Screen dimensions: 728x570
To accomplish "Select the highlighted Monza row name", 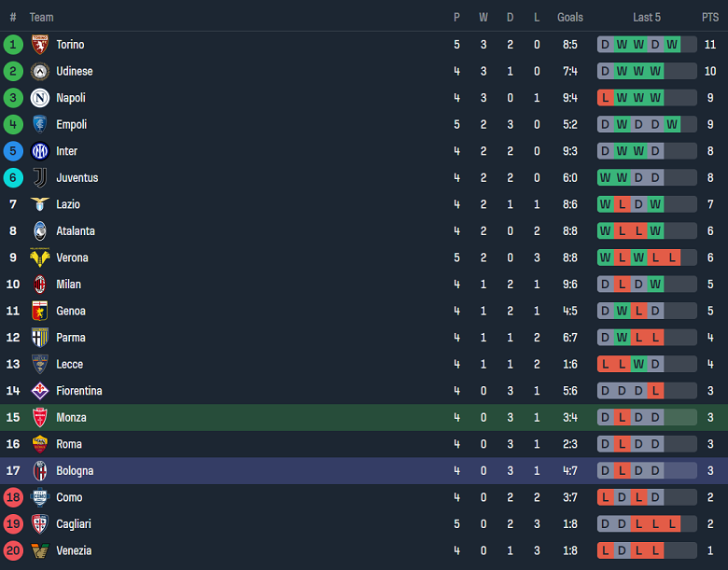I will pyautogui.click(x=71, y=418).
